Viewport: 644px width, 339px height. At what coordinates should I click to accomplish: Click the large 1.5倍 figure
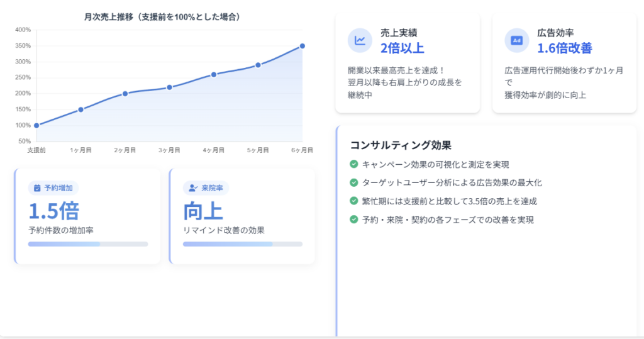tap(53, 211)
